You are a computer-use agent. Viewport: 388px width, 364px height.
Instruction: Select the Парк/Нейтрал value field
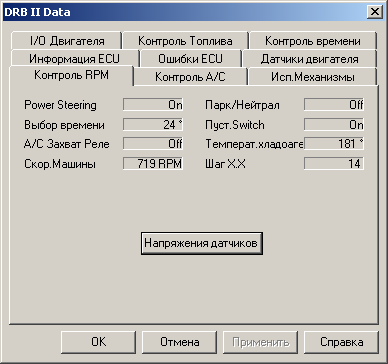tap(334, 105)
